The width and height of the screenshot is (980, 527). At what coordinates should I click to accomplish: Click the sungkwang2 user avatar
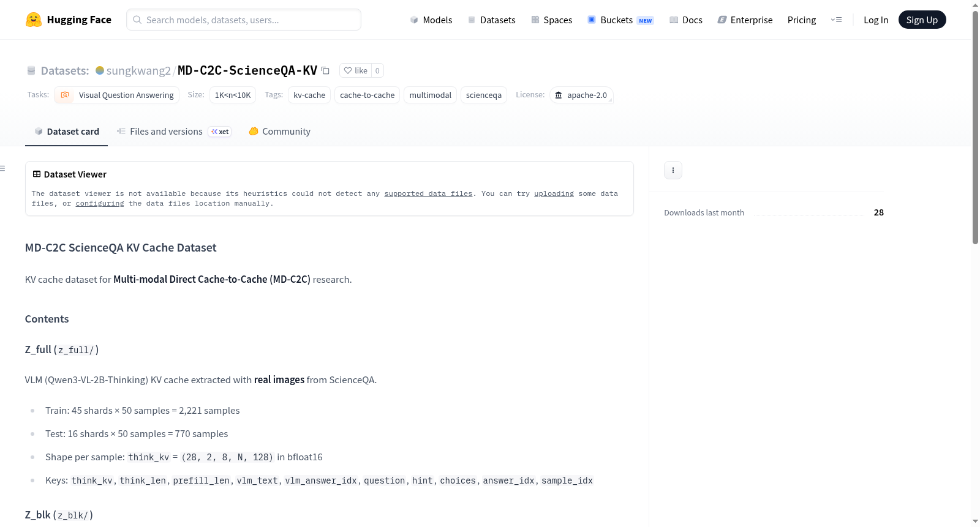tap(100, 70)
